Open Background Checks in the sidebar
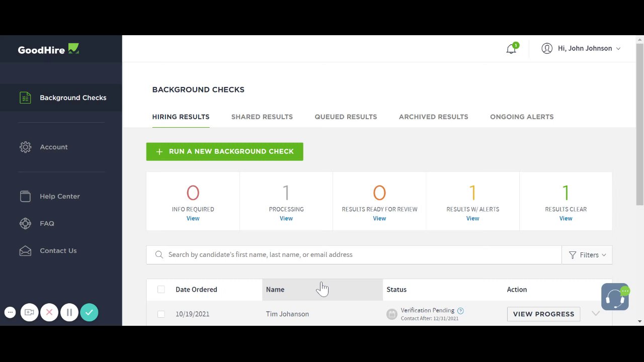This screenshot has height=362, width=644. [61, 98]
